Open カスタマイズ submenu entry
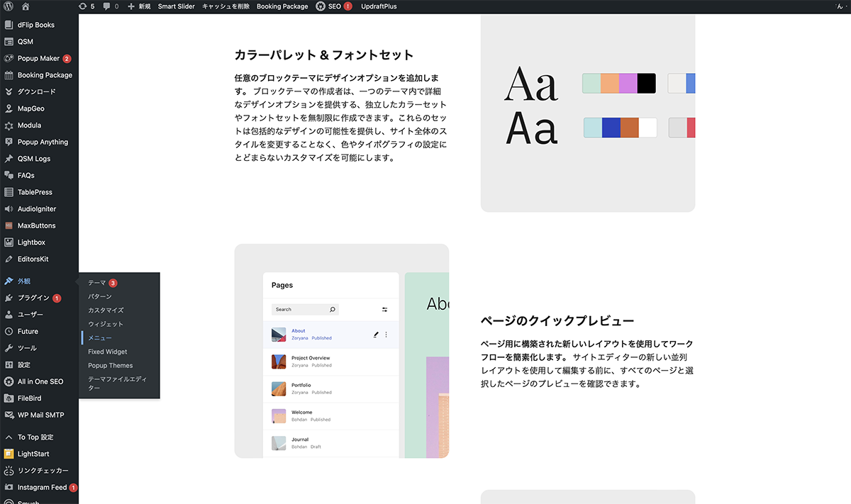 point(106,310)
